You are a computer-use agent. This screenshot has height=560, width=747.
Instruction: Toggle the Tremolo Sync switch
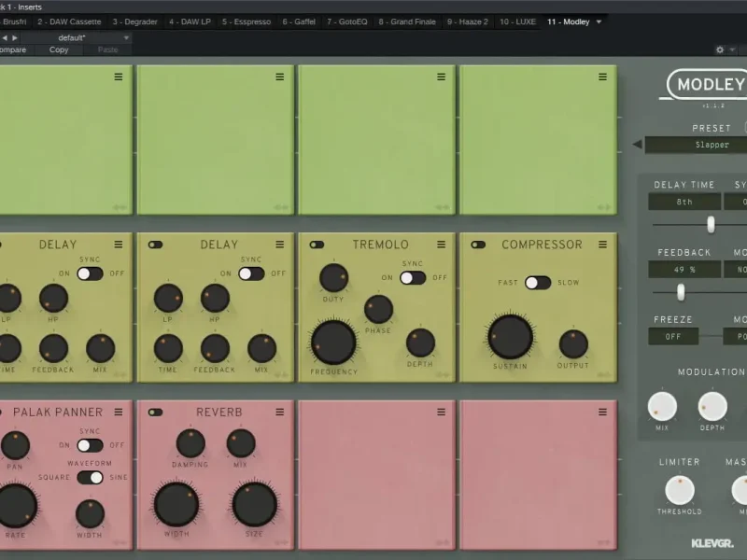point(413,277)
